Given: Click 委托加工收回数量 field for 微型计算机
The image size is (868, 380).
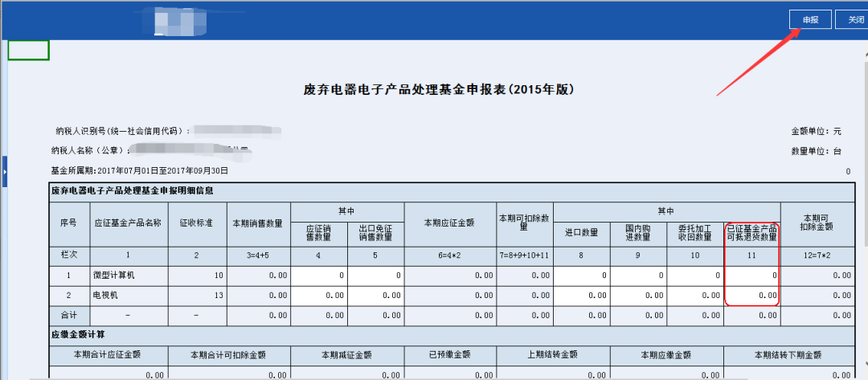Looking at the screenshot, I should 694,275.
